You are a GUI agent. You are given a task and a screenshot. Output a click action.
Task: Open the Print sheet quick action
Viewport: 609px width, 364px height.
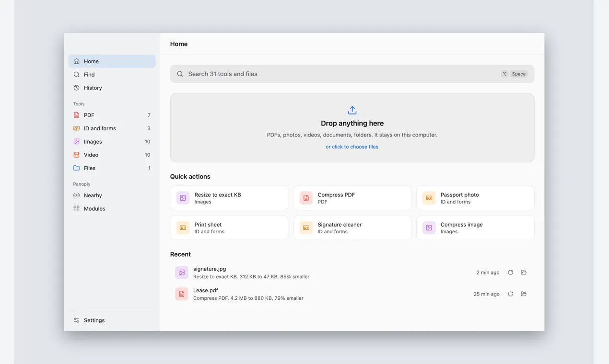[x=229, y=227]
